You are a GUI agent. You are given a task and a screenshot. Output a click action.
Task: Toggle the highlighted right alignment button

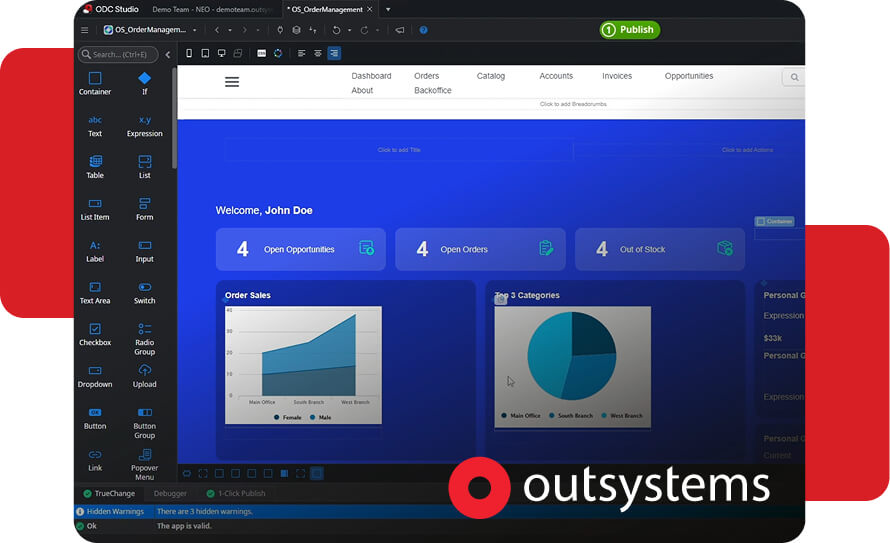tap(334, 53)
